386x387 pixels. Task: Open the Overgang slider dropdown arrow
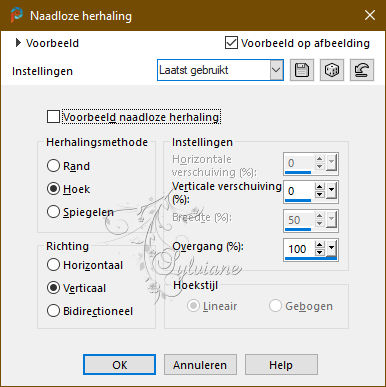(331, 248)
